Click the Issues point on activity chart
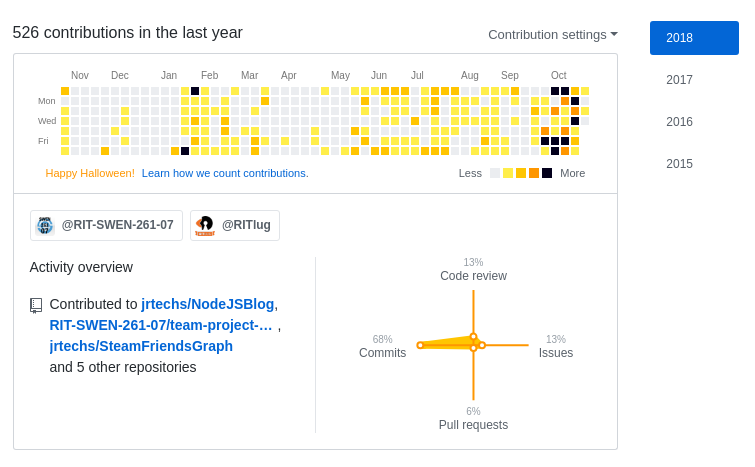 pos(482,345)
